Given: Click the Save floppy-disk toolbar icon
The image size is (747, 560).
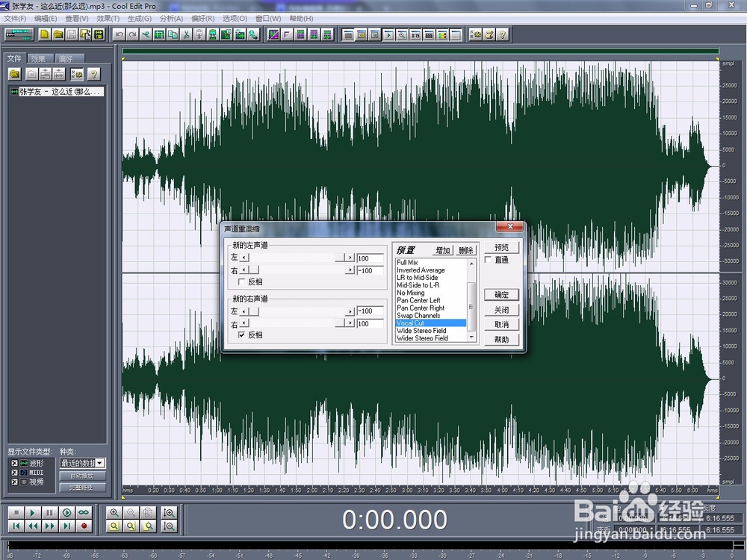Looking at the screenshot, I should (72, 34).
